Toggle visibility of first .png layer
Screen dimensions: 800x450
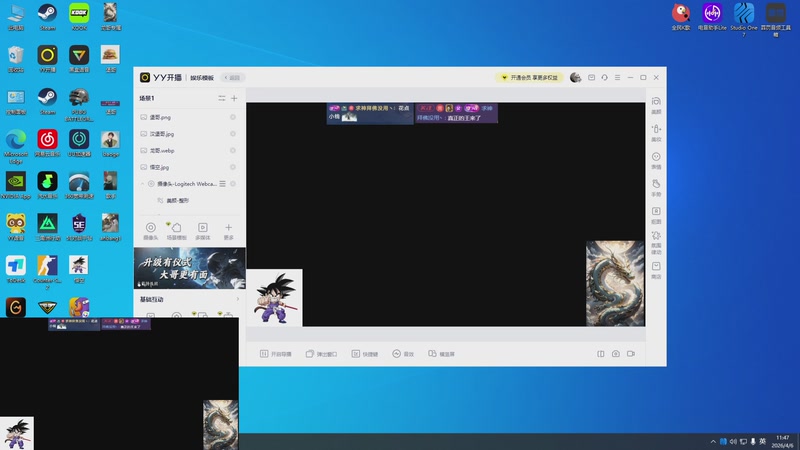coord(233,117)
